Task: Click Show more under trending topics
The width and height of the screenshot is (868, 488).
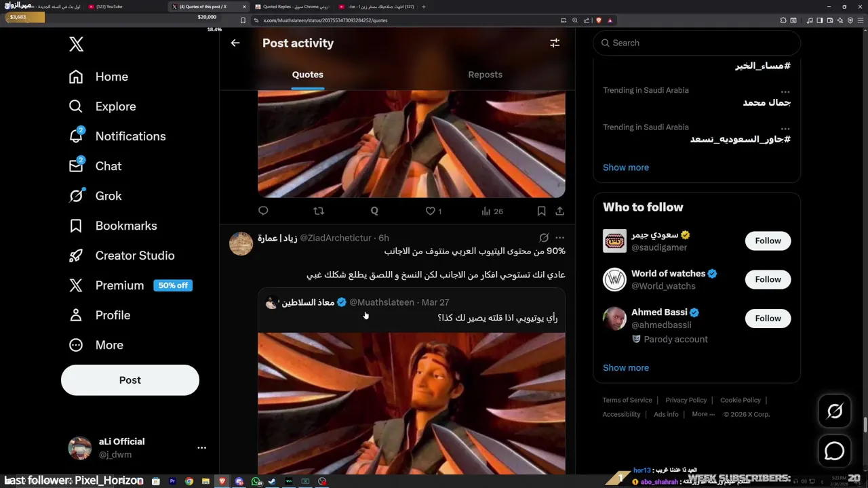Action: point(626,167)
